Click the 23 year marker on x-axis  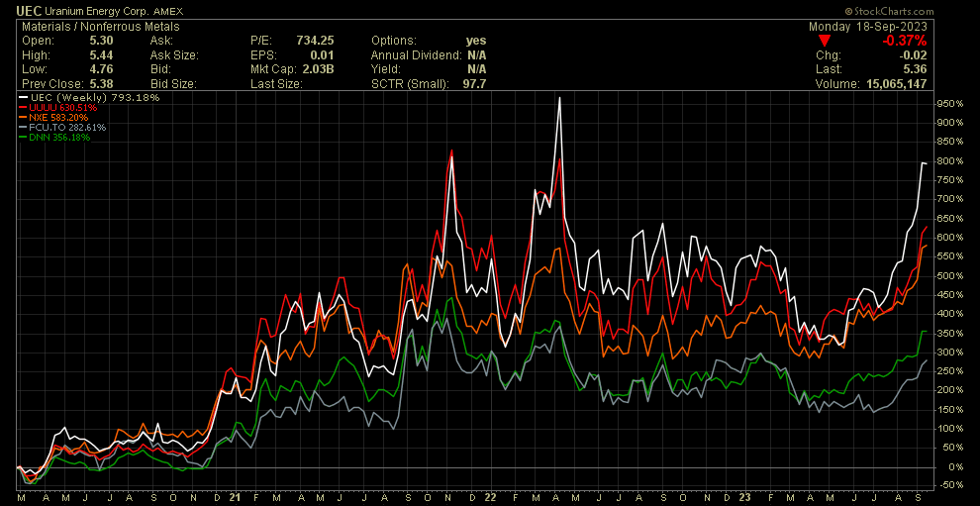(x=745, y=498)
